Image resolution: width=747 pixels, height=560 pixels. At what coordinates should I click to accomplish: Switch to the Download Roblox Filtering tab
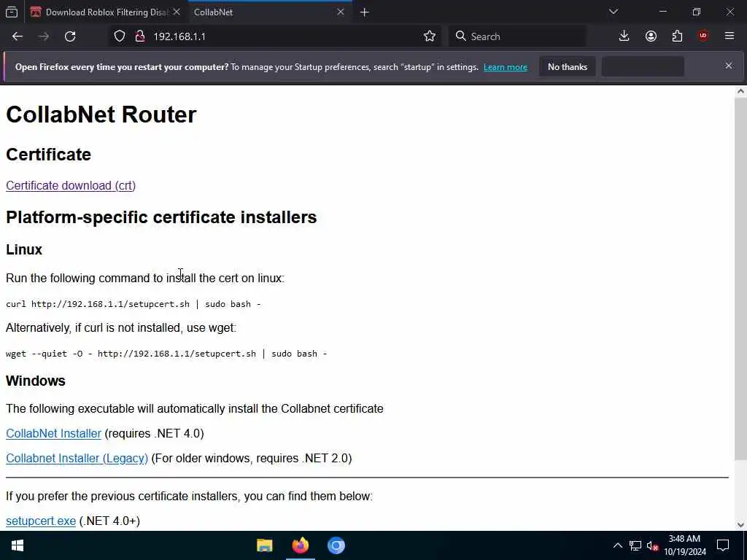(x=106, y=12)
